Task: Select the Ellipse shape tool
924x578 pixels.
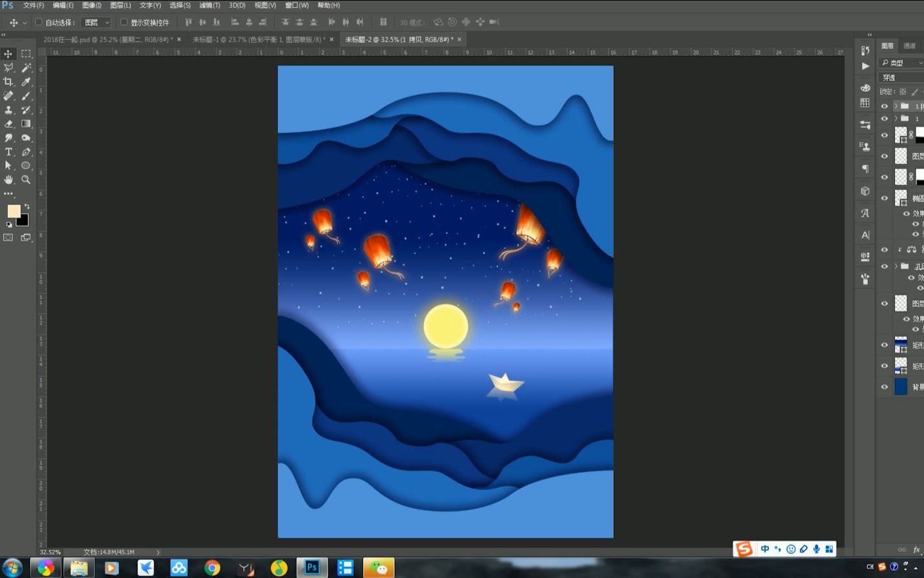Action: (26, 166)
